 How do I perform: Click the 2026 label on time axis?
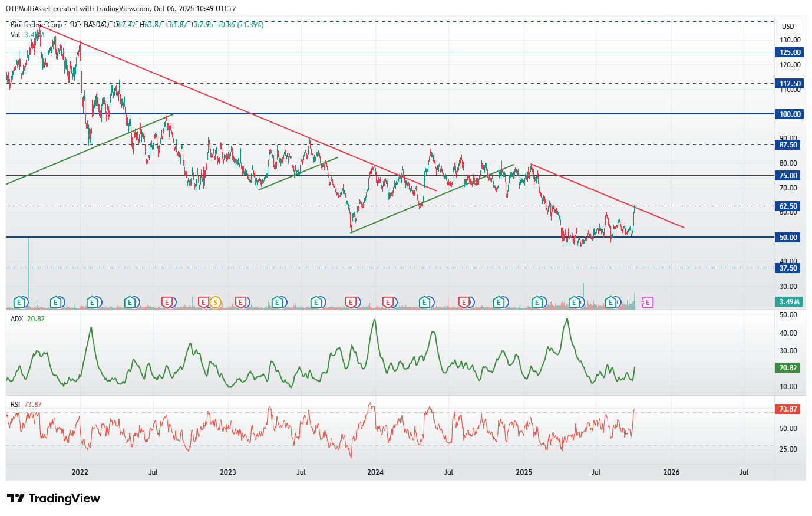tap(671, 472)
